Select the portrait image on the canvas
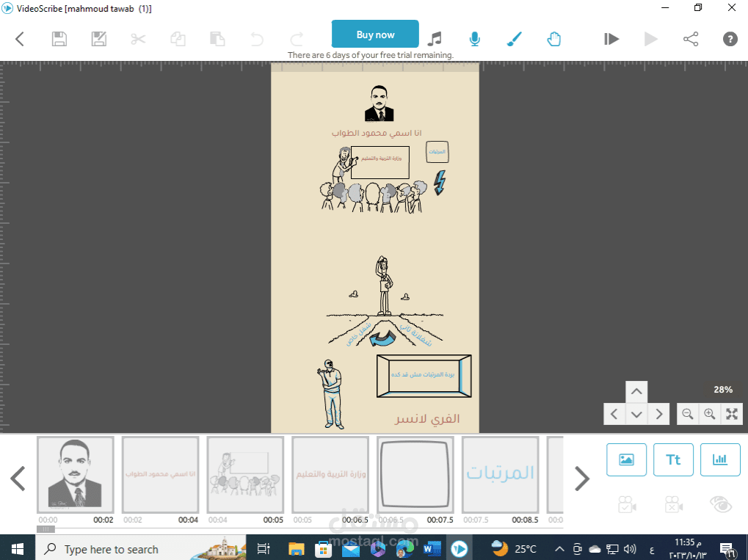Viewport: 748px width, 560px height. click(380, 103)
